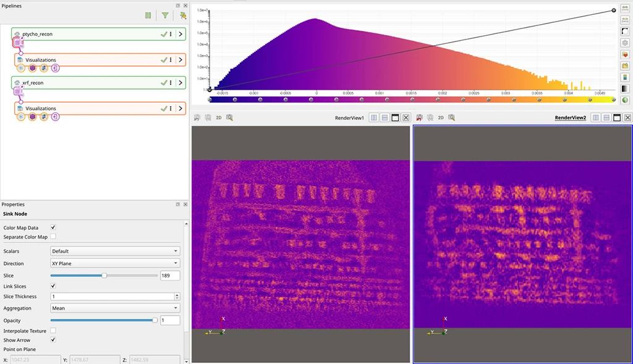This screenshot has width=633, height=364.
Task: Click the snowflake module icon under xrf_recon Visualizations
Action: click(20, 117)
